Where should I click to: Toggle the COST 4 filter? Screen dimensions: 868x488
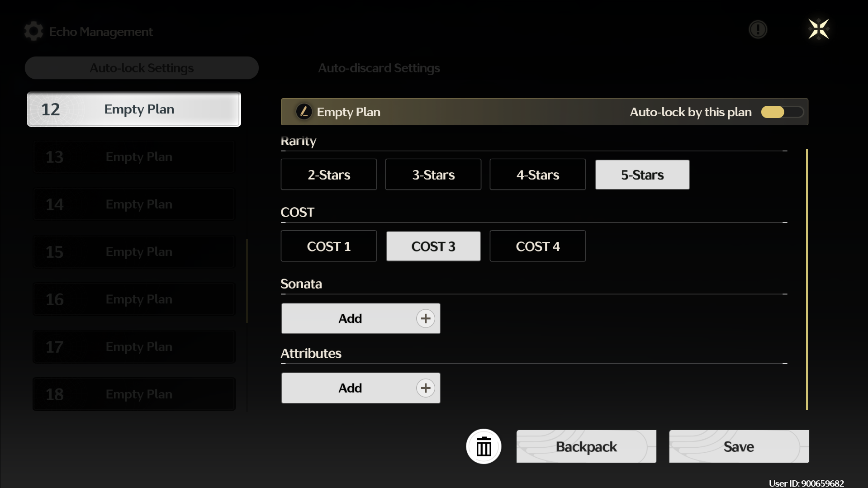coord(538,246)
